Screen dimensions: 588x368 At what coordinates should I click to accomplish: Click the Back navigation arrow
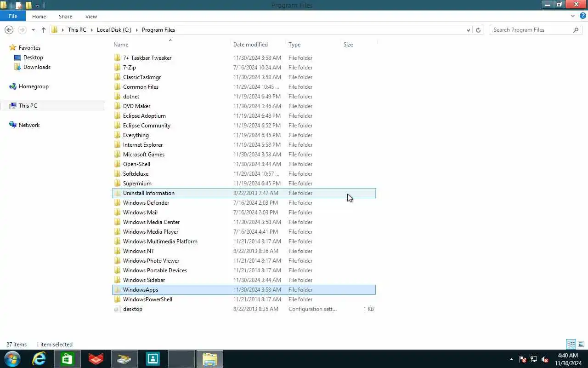coord(9,30)
